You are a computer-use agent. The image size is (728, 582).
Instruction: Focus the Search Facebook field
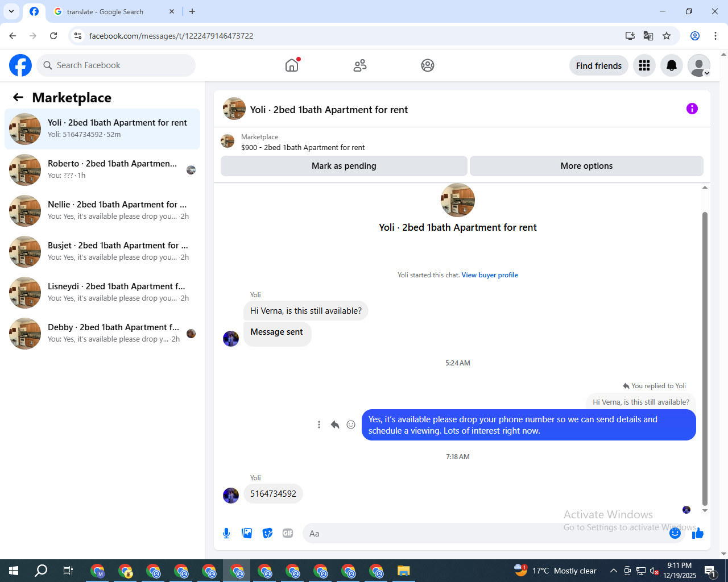116,65
